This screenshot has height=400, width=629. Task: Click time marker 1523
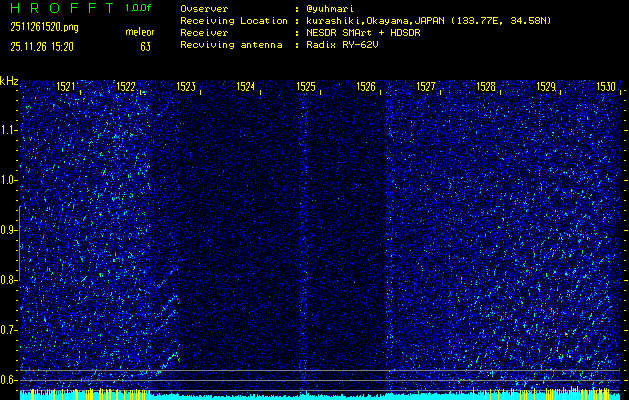tap(186, 86)
